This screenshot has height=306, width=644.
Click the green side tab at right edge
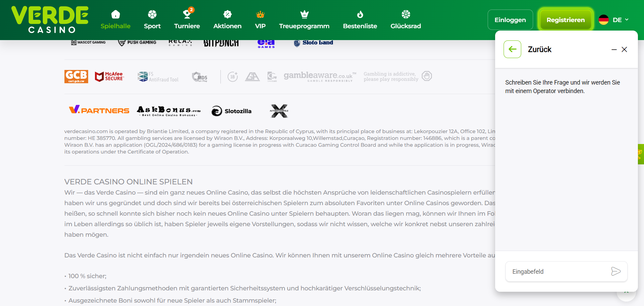tap(641, 154)
